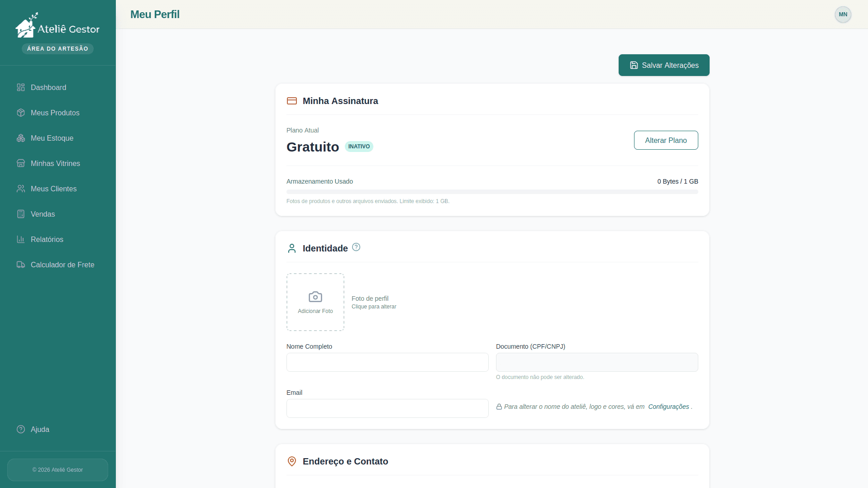Click the Meus Produtos box icon

click(x=21, y=113)
